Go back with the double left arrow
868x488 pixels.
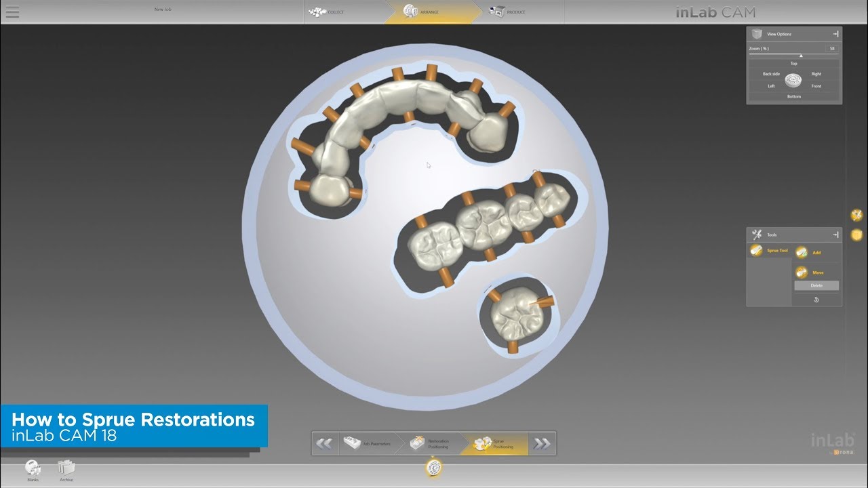pos(325,444)
